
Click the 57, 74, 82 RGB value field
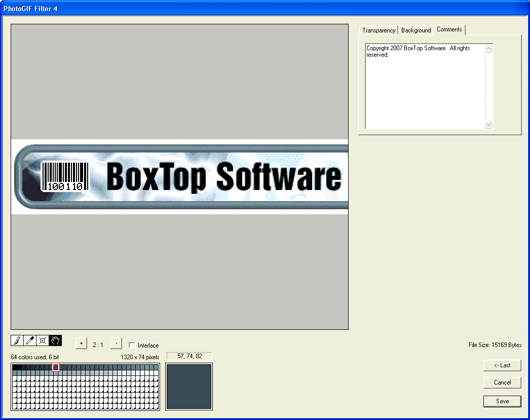tap(190, 356)
